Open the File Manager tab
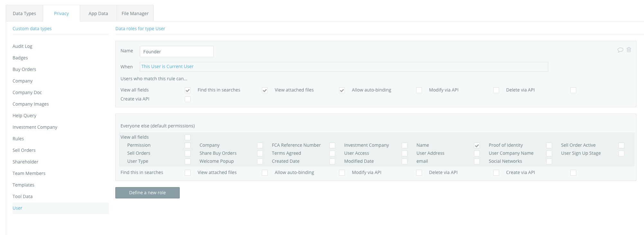This screenshot has height=235, width=644. pos(135,13)
